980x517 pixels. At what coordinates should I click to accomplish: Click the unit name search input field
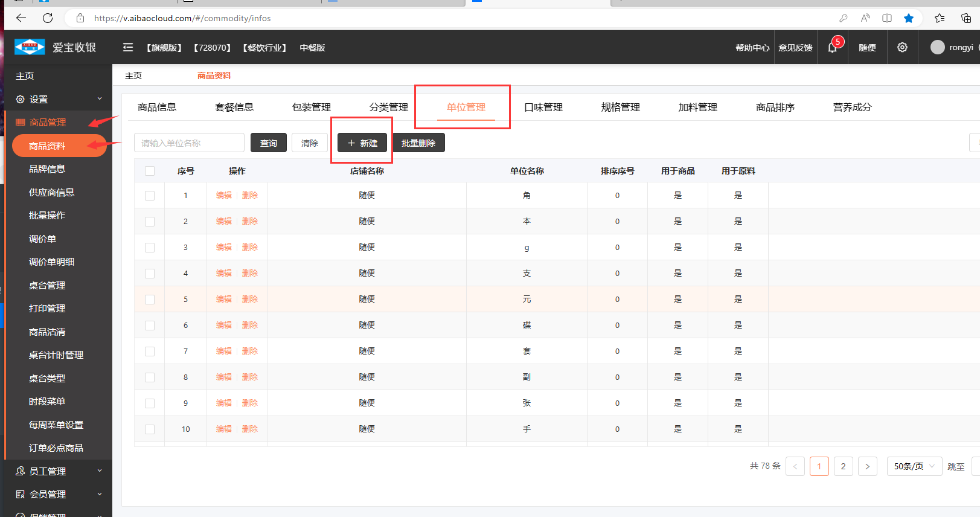[x=189, y=143]
